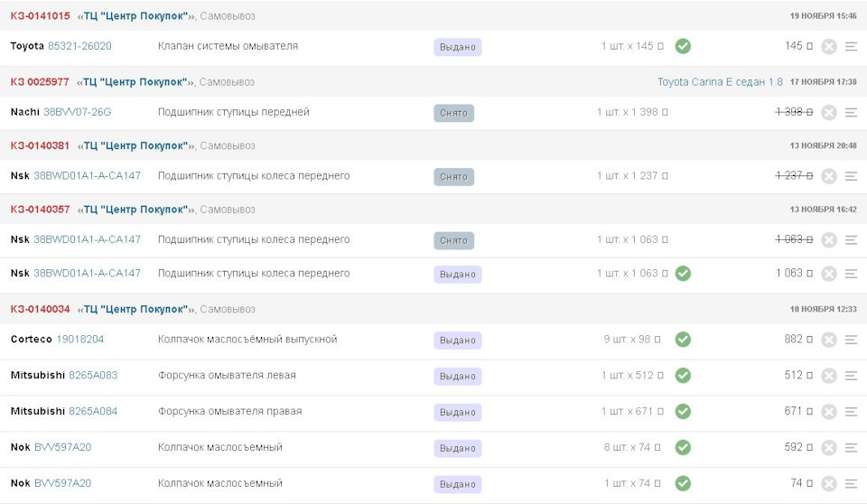This screenshot has width=867, height=504.
Task: Click the green checkmark in the Nsk Выдано 1 063 row
Action: point(683,274)
